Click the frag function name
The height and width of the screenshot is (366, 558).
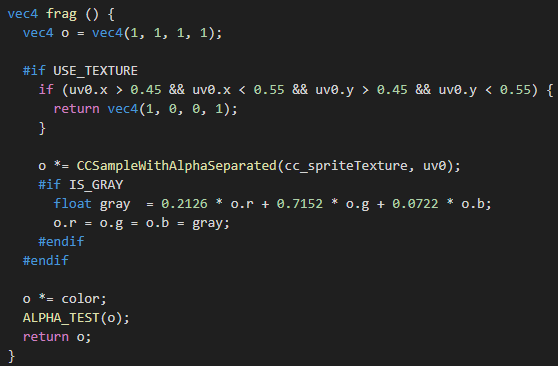(x=61, y=14)
